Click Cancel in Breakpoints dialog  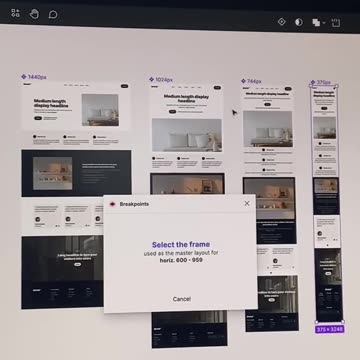point(182,299)
